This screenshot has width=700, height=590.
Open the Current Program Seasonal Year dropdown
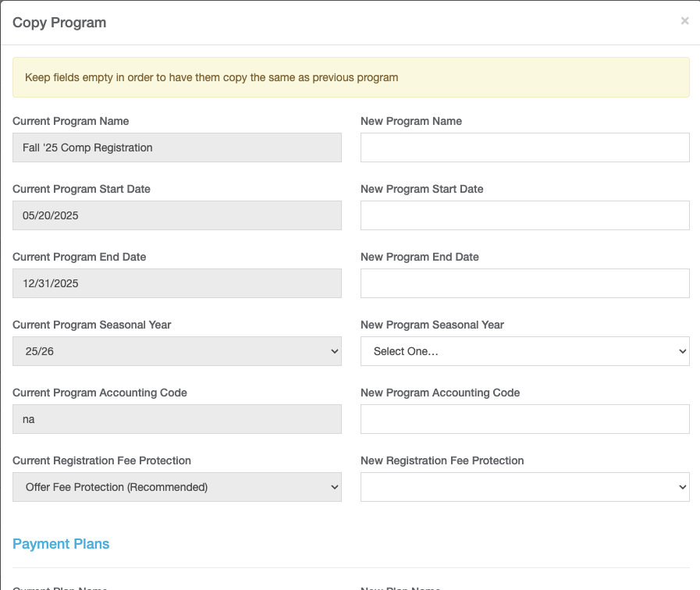click(x=177, y=351)
